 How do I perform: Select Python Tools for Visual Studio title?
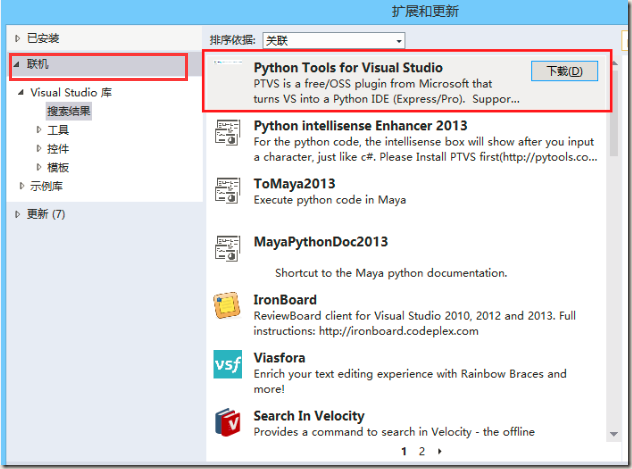tap(348, 68)
